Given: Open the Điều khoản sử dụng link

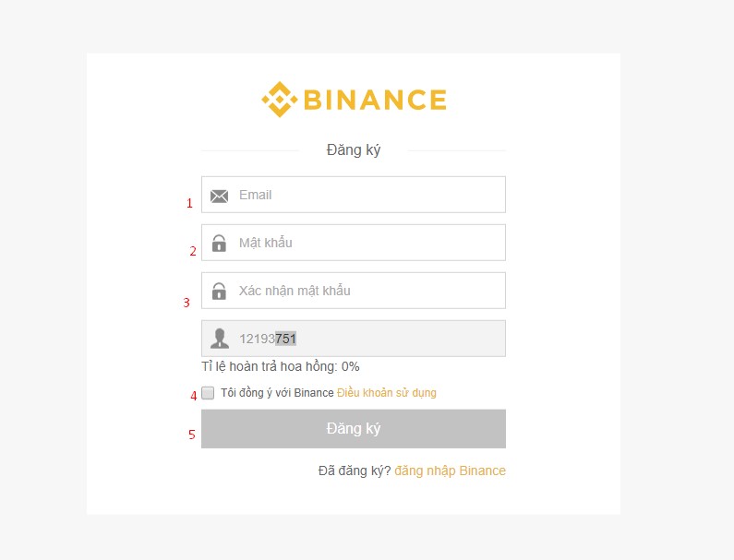Looking at the screenshot, I should (387, 393).
